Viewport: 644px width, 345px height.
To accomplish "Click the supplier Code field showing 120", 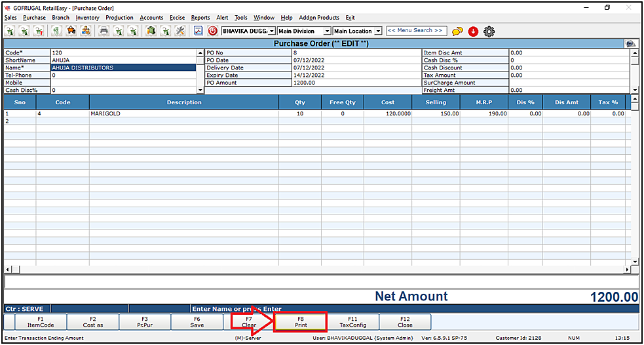I will click(x=123, y=52).
